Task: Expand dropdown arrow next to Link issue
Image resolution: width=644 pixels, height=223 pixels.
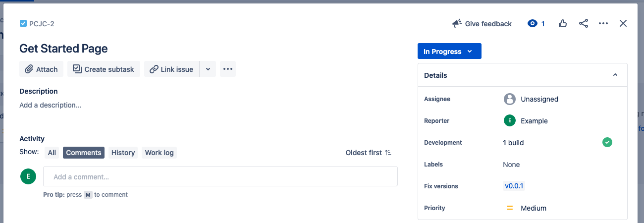Action: [x=208, y=69]
